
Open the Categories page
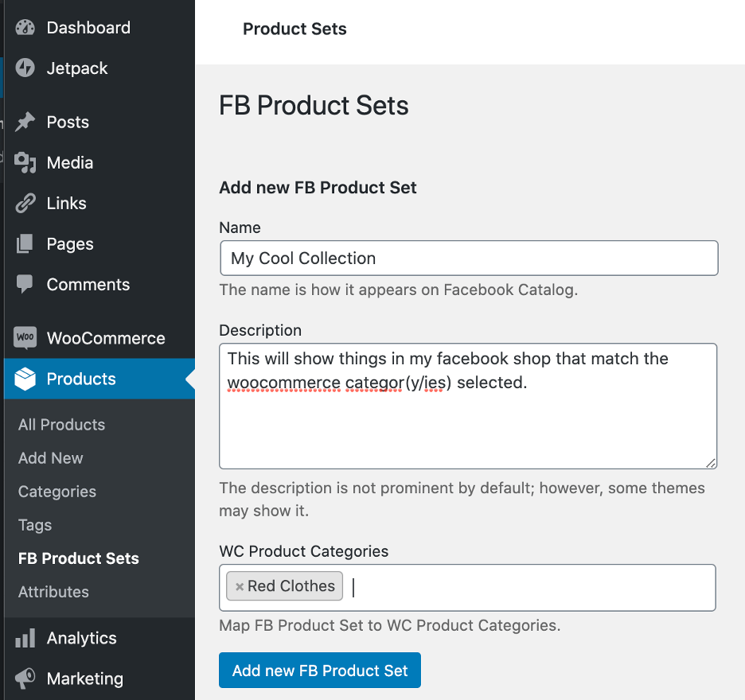[x=57, y=492]
